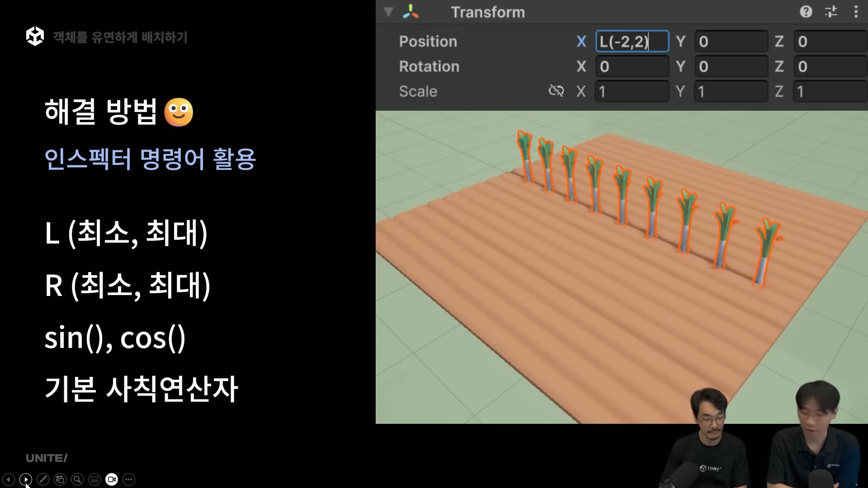This screenshot has height=488, width=868.
Task: Collapse the Transform component foldout
Action: (388, 12)
